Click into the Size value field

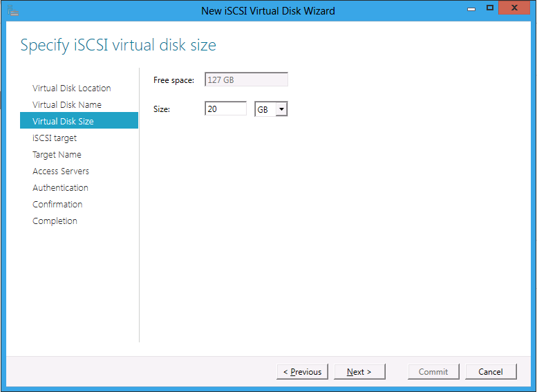(x=225, y=109)
